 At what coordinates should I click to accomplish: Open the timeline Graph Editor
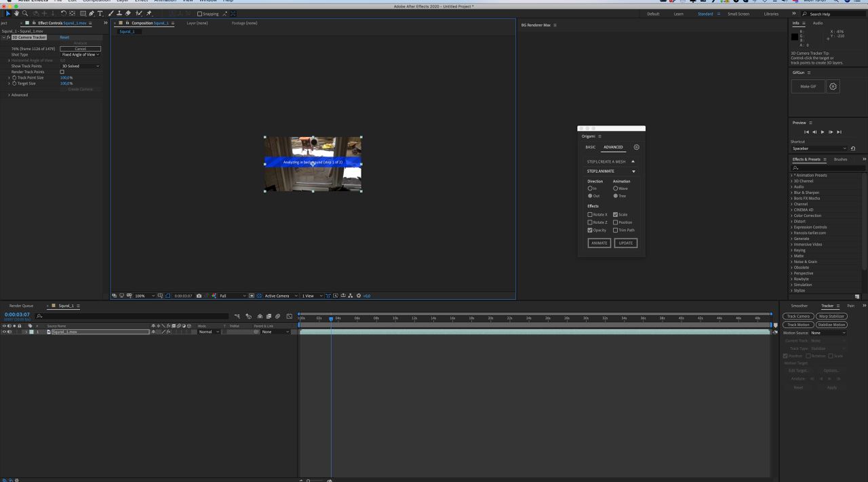(290, 316)
